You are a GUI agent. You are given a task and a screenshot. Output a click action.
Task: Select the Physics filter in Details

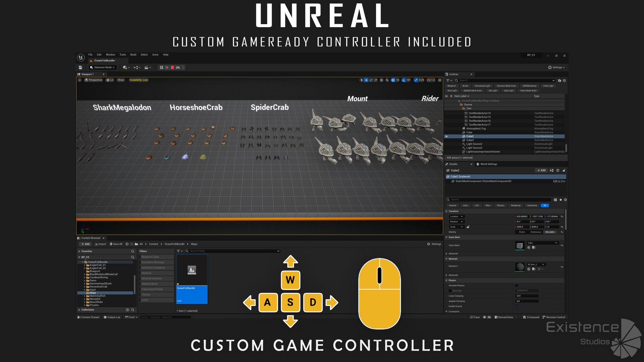click(500, 205)
